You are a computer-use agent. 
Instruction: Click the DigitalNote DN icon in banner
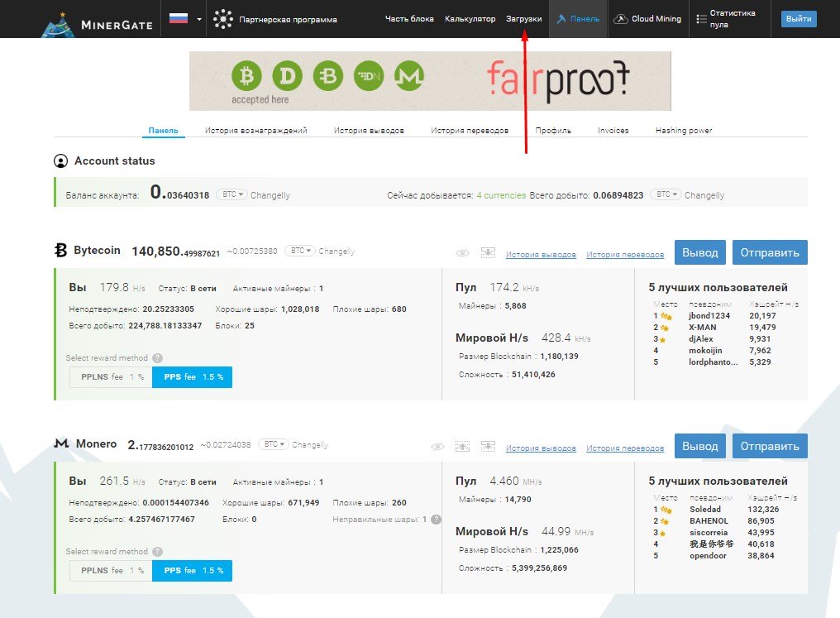369,75
